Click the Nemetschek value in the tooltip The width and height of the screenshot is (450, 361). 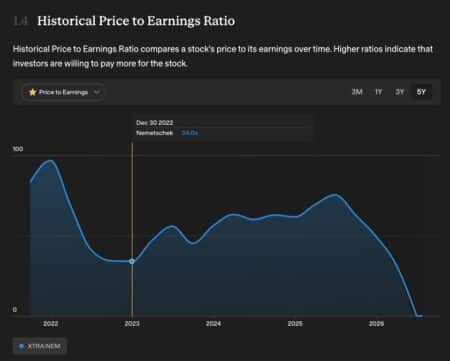point(190,133)
